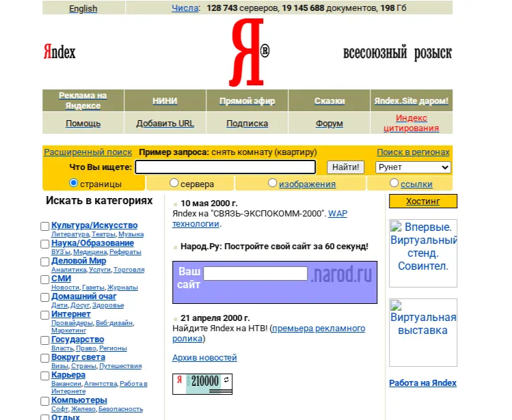Open the Вакансии subcategory link
This screenshot has height=420, width=512.
(x=66, y=383)
